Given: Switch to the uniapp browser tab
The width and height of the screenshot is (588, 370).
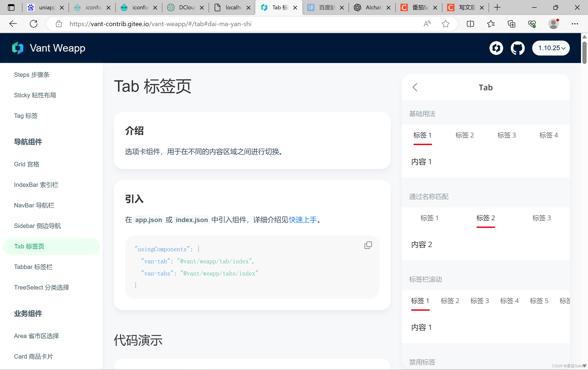Looking at the screenshot, I should click(45, 7).
